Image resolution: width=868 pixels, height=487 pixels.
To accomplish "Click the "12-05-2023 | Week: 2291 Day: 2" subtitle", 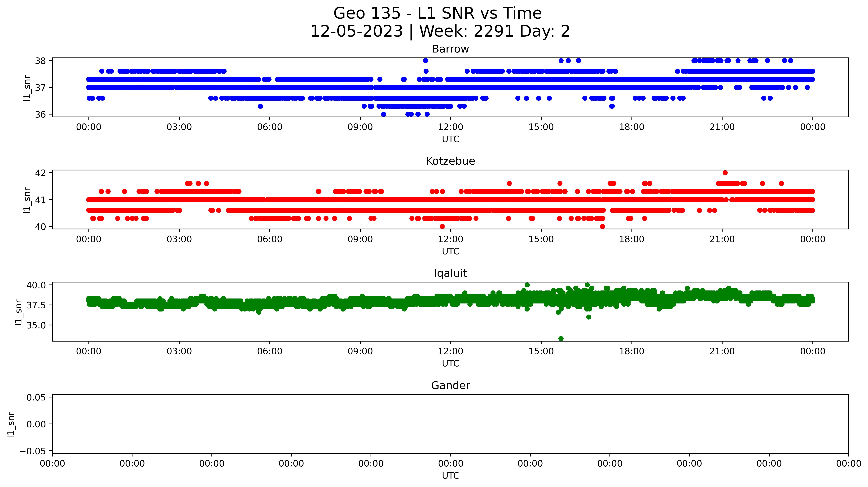I will click(440, 31).
